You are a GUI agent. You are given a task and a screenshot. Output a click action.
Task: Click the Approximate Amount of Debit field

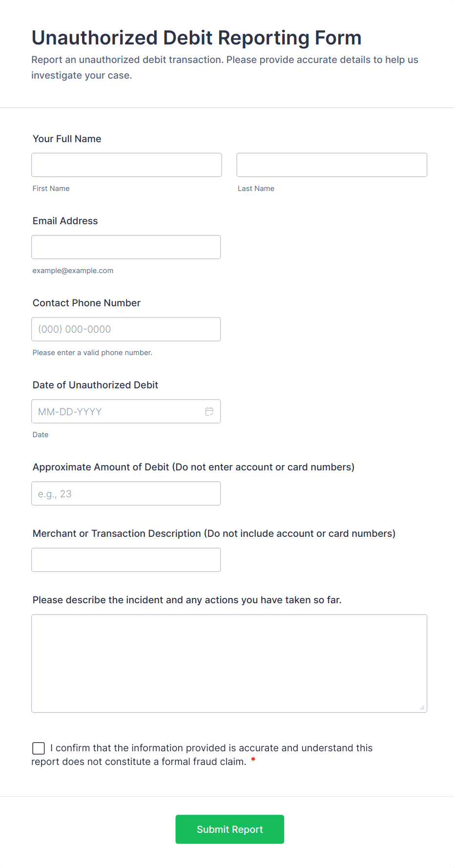[126, 493]
